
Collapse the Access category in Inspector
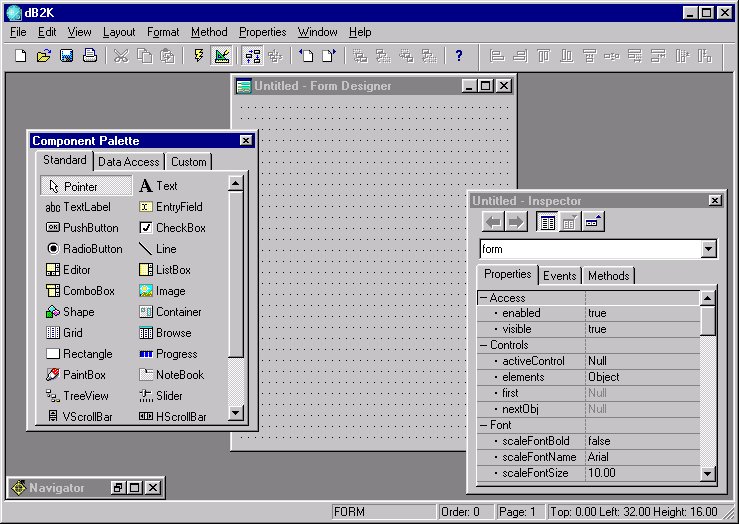point(484,298)
